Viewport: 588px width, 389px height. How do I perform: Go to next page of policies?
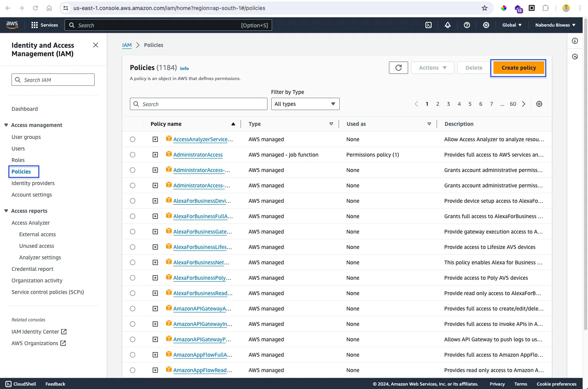[523, 104]
